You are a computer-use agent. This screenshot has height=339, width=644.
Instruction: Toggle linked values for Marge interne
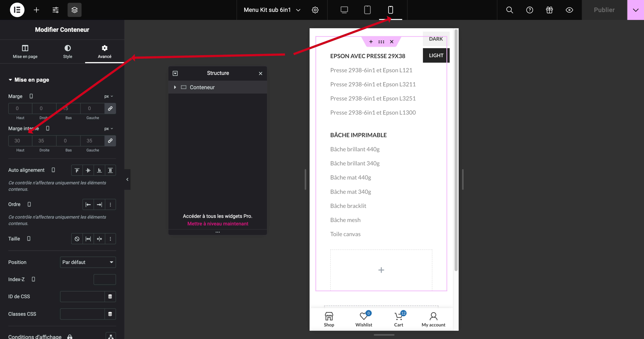[x=110, y=141]
